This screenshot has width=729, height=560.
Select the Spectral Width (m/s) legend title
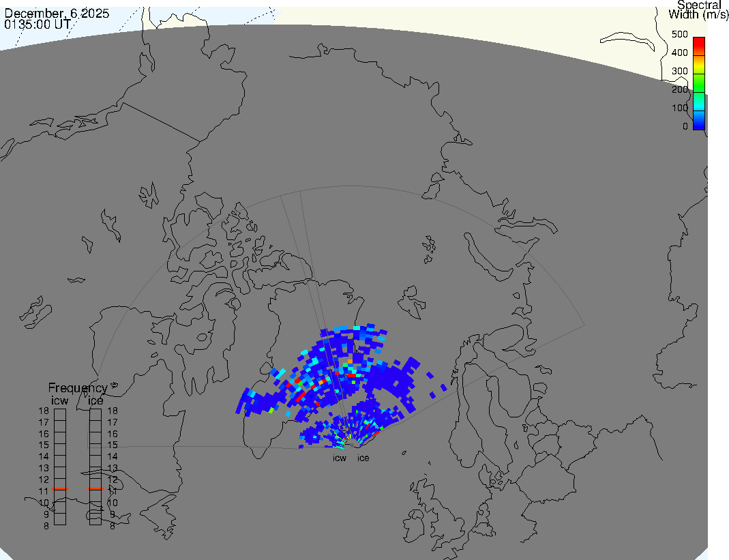698,10
